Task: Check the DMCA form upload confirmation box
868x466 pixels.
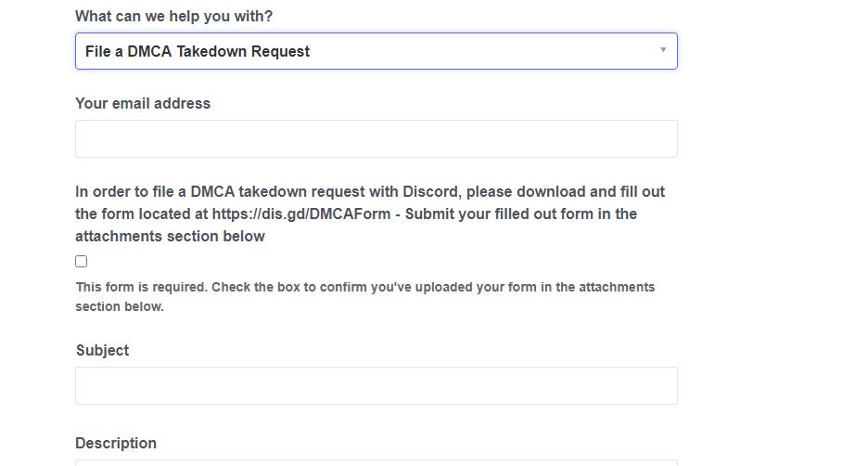Action: [82, 262]
